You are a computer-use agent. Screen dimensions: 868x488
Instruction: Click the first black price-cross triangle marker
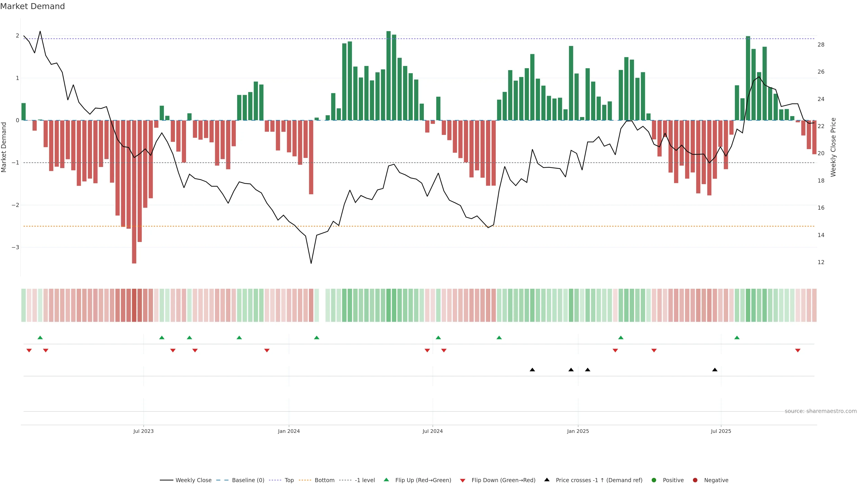click(532, 370)
